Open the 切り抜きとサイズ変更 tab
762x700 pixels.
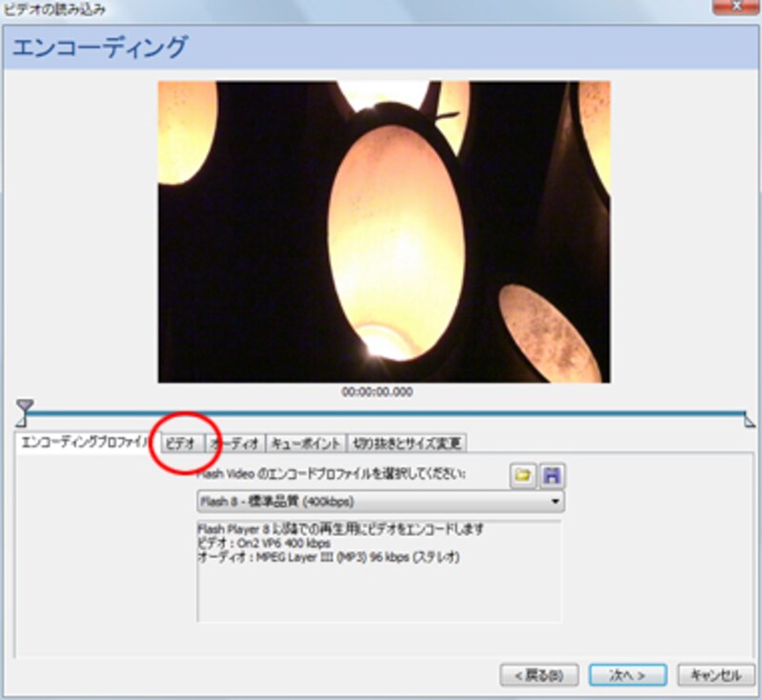click(408, 443)
